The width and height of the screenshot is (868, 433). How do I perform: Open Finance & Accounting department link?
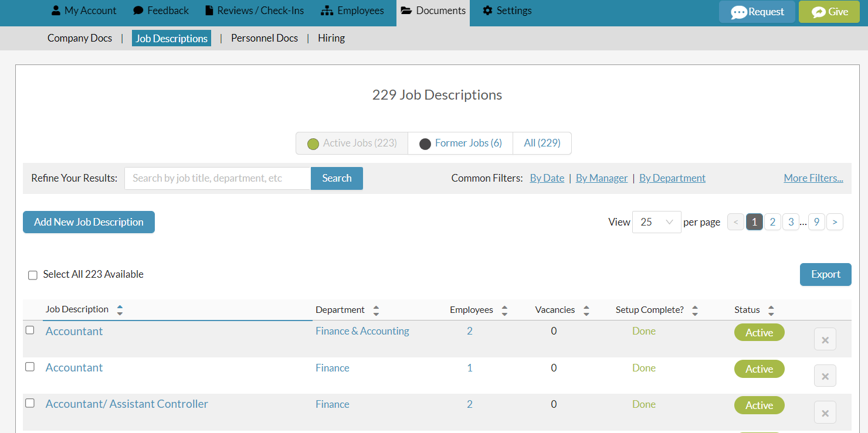click(362, 331)
